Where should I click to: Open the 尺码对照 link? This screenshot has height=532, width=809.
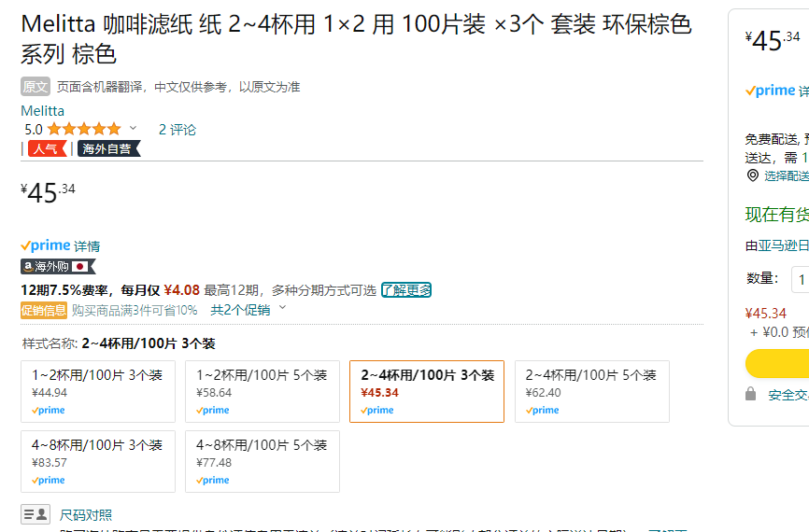(x=86, y=515)
